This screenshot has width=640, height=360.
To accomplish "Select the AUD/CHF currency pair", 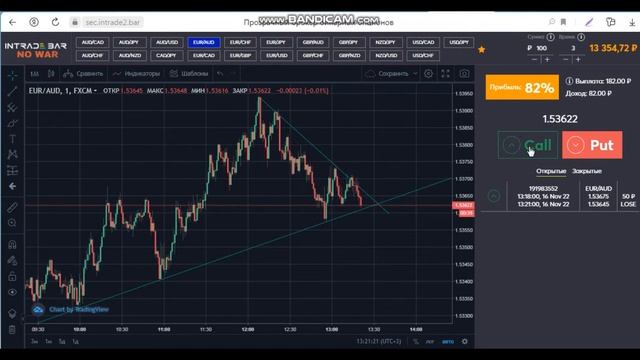I will (x=93, y=56).
